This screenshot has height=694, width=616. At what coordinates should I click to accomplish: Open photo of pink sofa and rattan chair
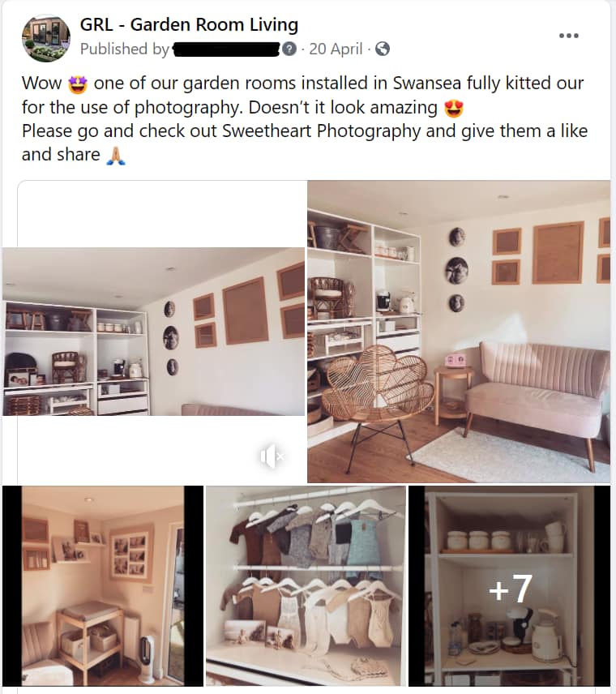click(x=459, y=332)
